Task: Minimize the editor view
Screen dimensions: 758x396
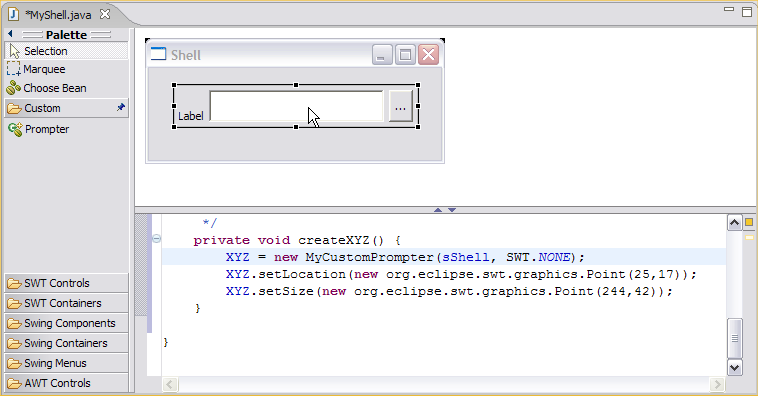Action: (x=729, y=10)
